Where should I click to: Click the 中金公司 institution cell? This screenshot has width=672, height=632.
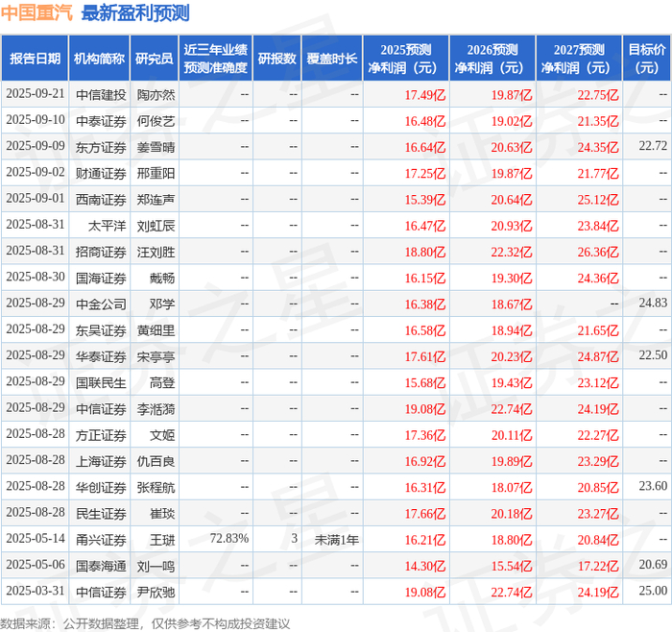click(x=101, y=304)
